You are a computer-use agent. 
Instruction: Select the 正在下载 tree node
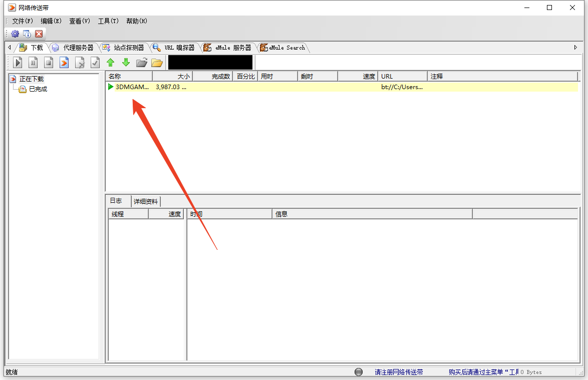click(32, 79)
